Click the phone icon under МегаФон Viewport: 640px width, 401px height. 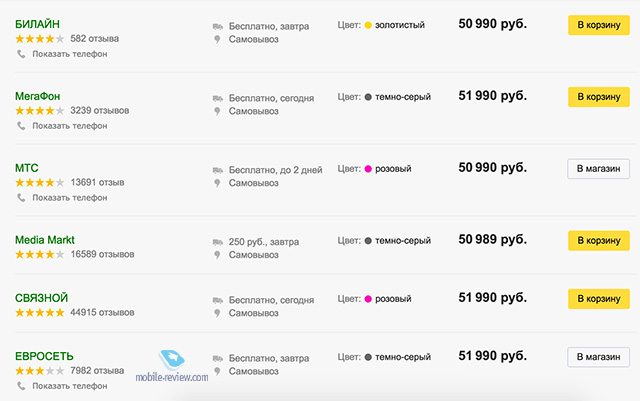[21, 126]
